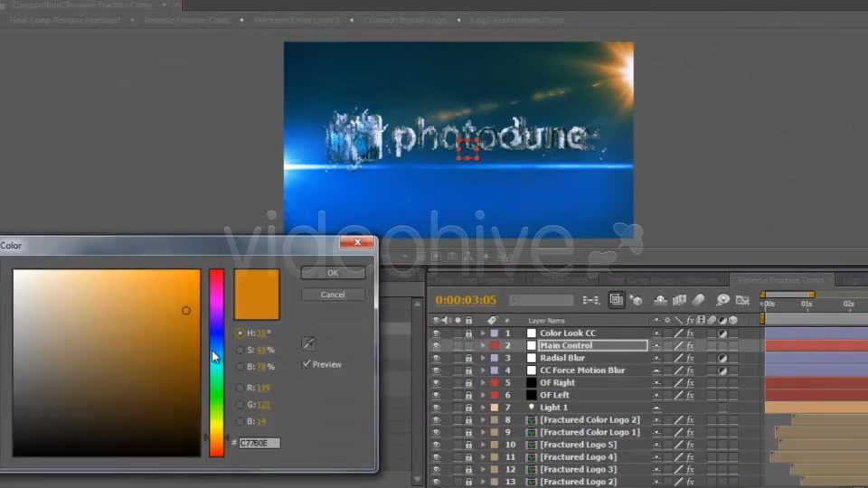Screen dimensions: 868x488
Task: Hide the Main Control layer
Action: [436, 346]
